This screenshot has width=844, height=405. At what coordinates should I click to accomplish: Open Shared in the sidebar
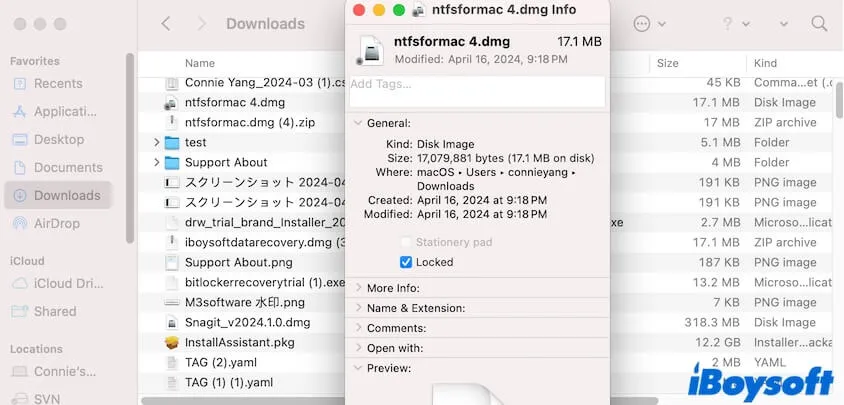[x=58, y=311]
